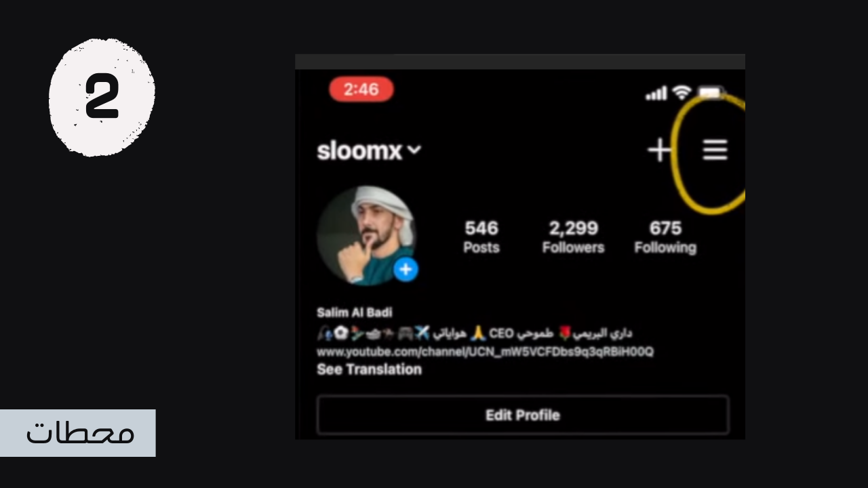Viewport: 868px width, 488px height.
Task: Click the محطات label box
Action: point(78,433)
